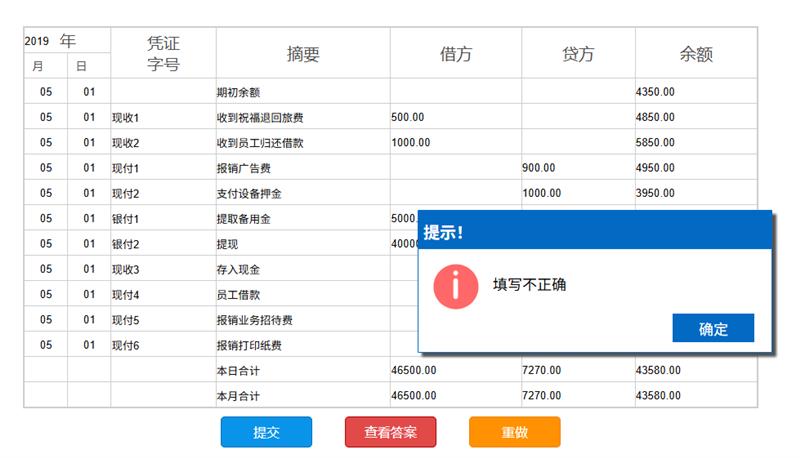Click the 余额 column header

coord(695,54)
